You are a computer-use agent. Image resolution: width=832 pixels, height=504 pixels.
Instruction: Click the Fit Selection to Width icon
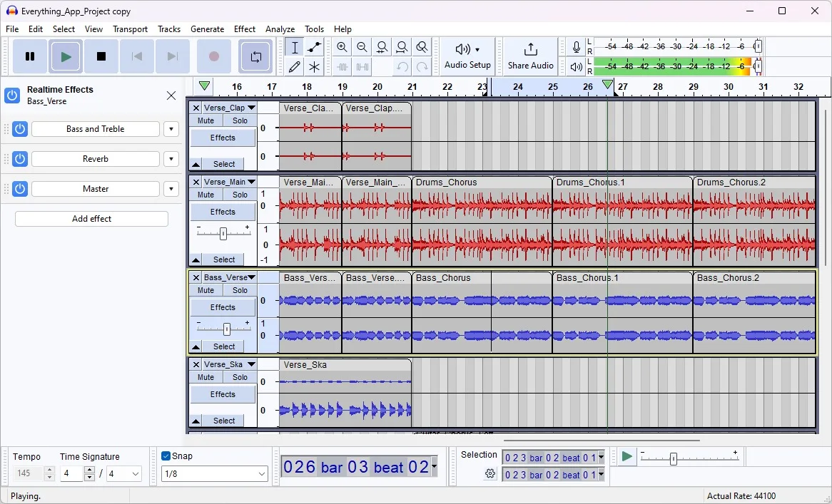382,47
